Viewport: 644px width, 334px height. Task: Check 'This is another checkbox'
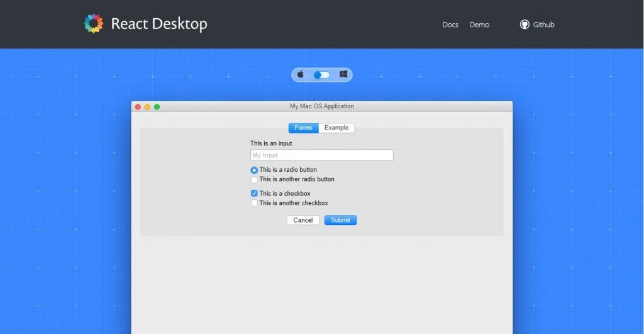(x=254, y=203)
